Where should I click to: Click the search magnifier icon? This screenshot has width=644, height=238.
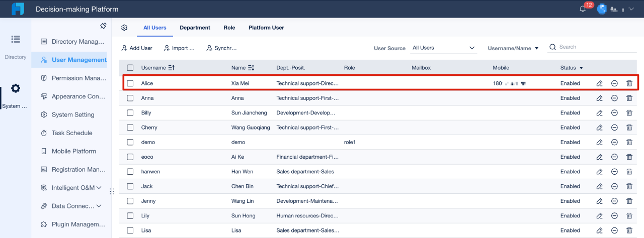(x=552, y=47)
